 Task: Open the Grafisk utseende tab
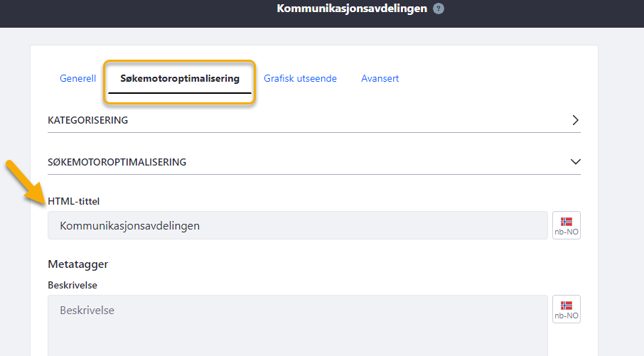[300, 78]
